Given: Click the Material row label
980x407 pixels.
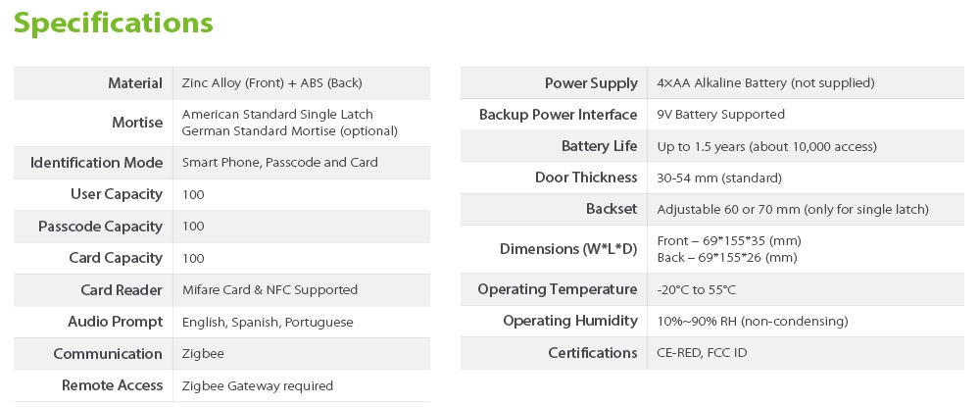Looking at the screenshot, I should [x=135, y=83].
